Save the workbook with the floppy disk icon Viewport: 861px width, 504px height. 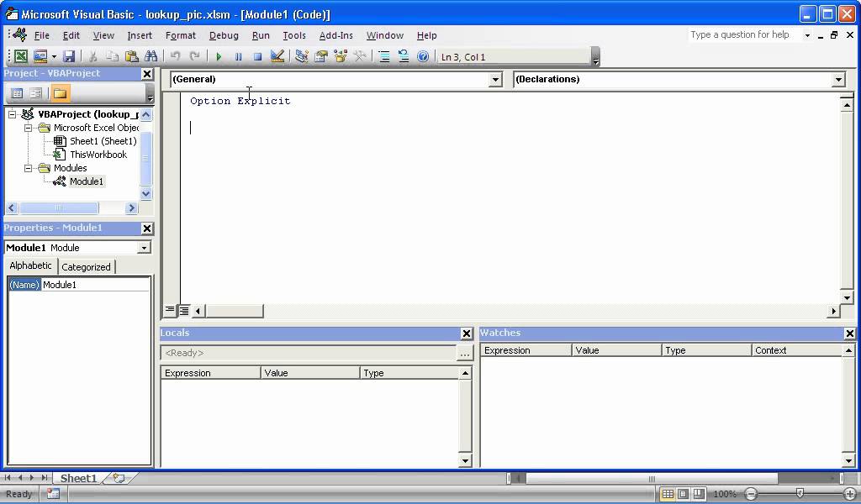[69, 56]
